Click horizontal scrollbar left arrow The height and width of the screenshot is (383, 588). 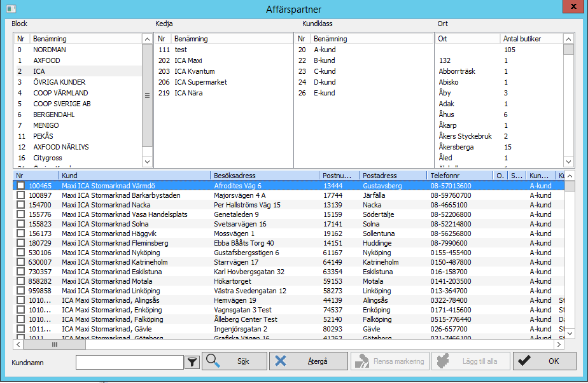pyautogui.click(x=18, y=344)
